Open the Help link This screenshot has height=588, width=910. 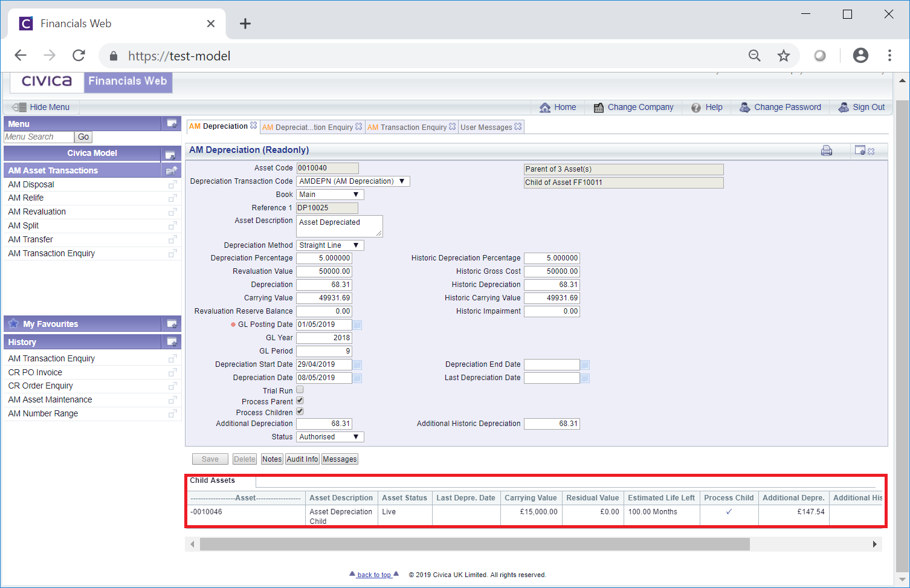click(x=707, y=108)
